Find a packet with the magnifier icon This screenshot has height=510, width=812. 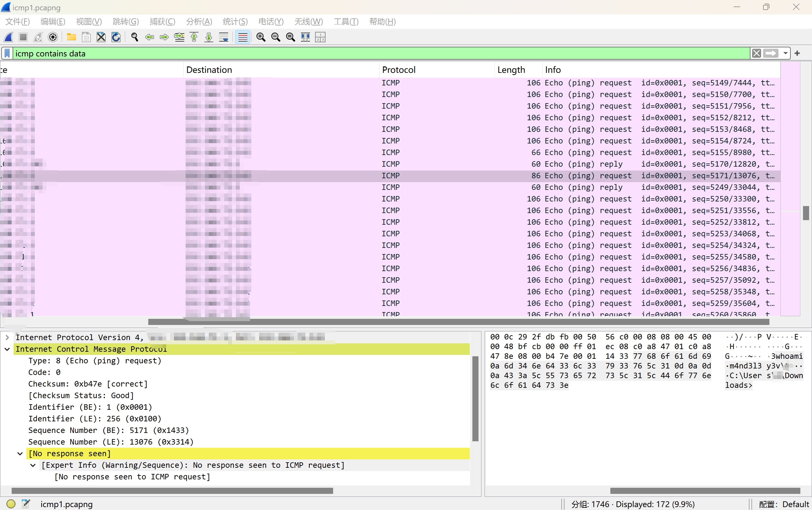134,37
